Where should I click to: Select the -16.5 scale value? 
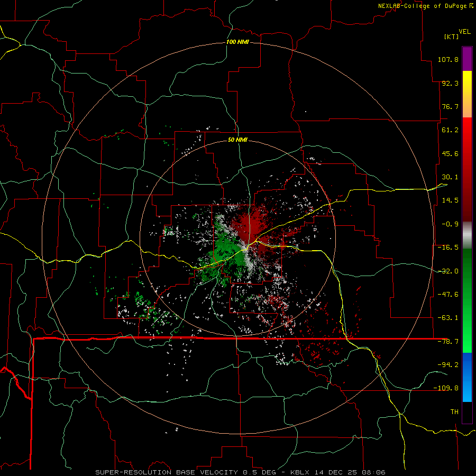coord(448,248)
